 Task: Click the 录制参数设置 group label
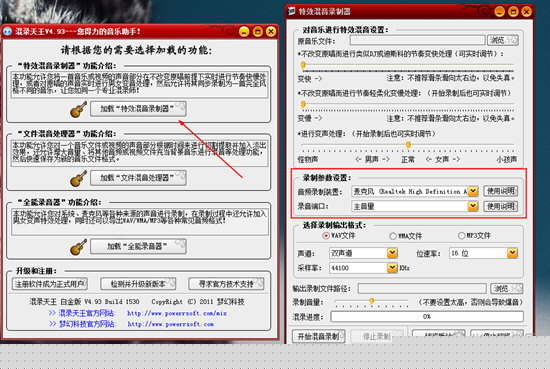coord(327,177)
